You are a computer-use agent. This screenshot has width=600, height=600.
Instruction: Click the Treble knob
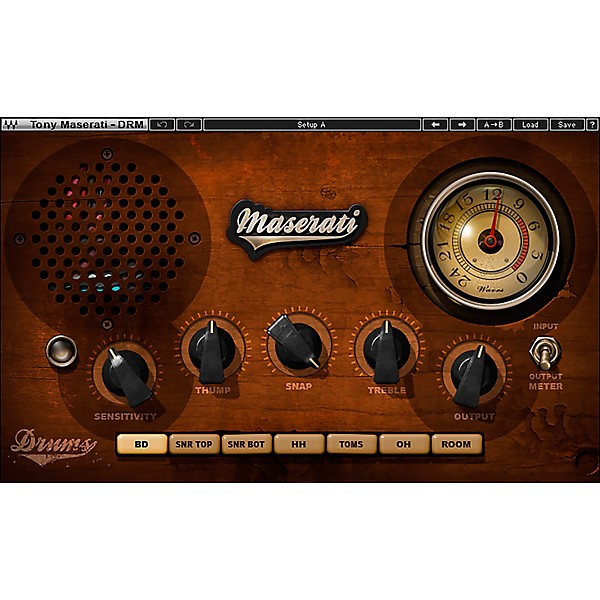pyautogui.click(x=386, y=349)
